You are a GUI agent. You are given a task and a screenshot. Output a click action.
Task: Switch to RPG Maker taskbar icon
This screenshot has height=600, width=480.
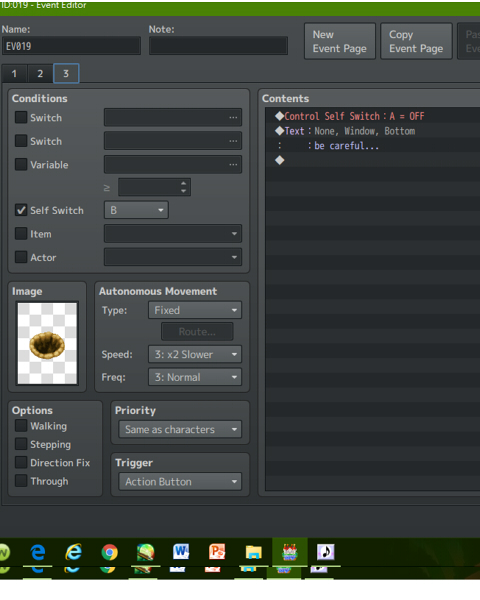click(290, 552)
